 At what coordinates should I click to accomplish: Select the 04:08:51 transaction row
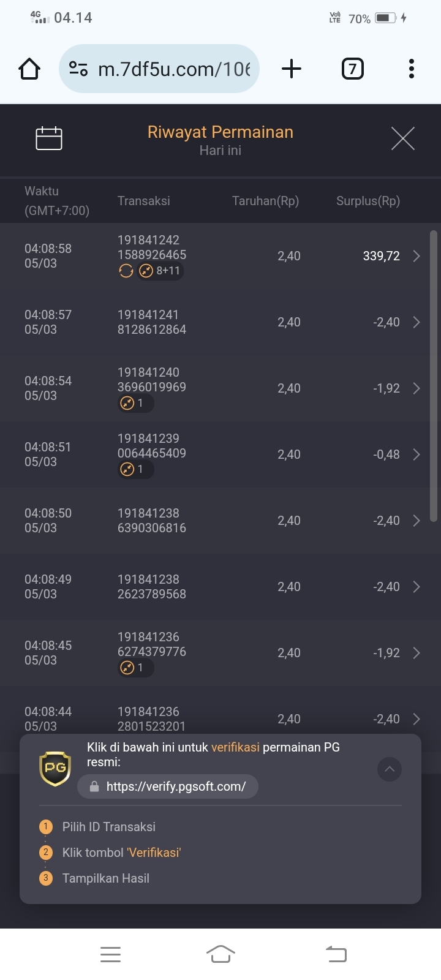coord(221,454)
